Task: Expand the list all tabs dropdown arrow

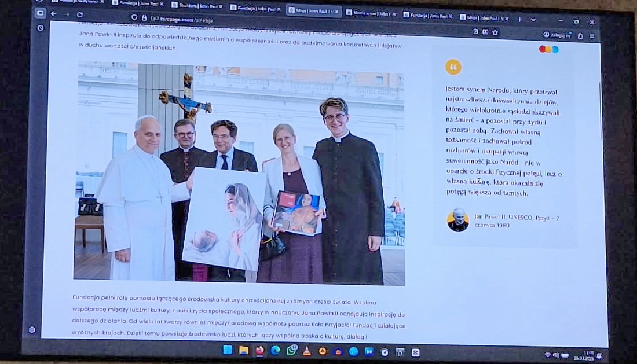Action: click(x=533, y=19)
